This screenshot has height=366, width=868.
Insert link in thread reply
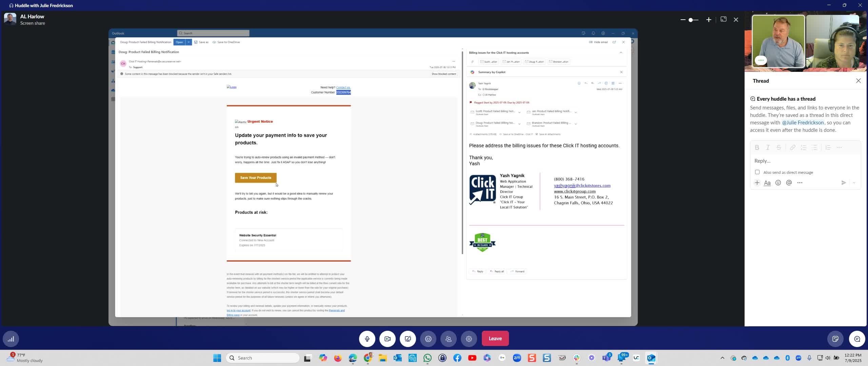tap(792, 147)
